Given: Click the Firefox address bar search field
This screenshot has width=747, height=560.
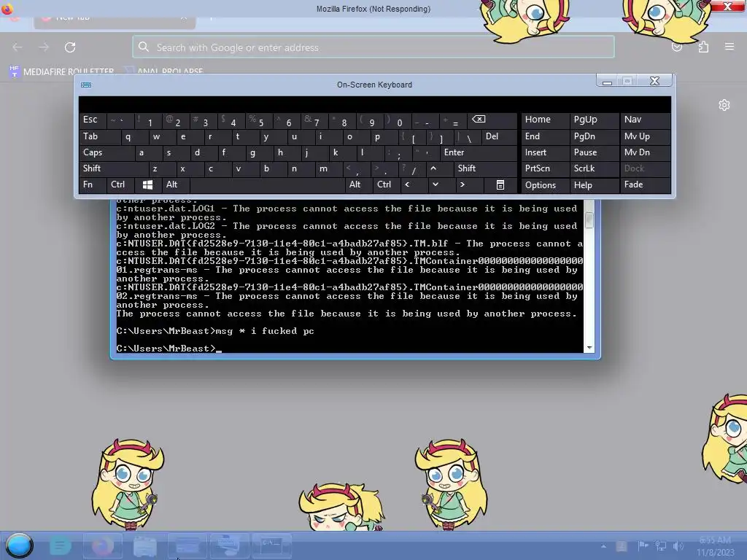Looking at the screenshot, I should [x=373, y=47].
